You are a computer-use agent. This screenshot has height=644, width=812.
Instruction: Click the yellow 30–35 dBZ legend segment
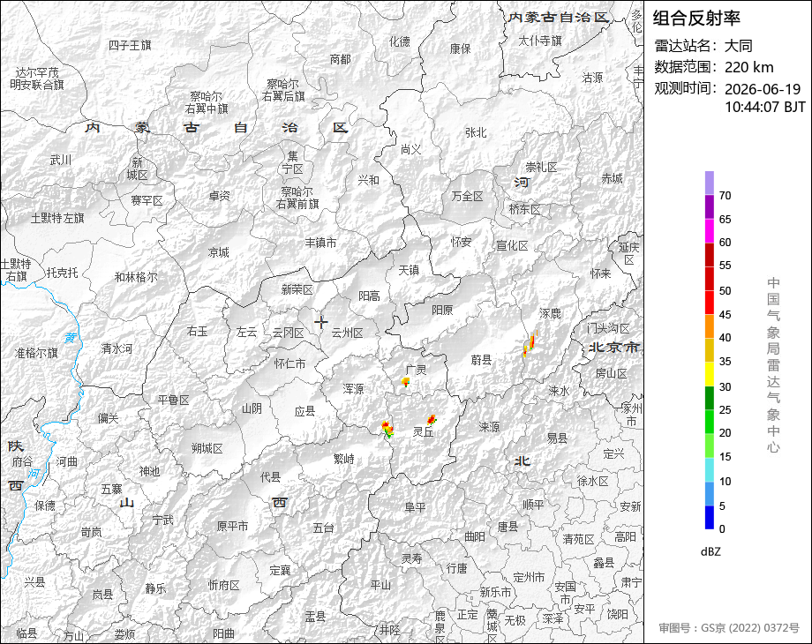tap(710, 374)
